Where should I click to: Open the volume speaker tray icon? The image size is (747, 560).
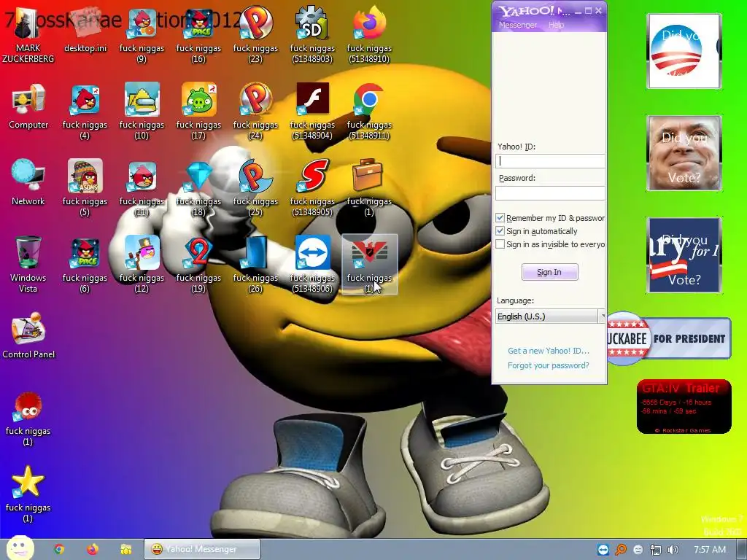coord(673,550)
